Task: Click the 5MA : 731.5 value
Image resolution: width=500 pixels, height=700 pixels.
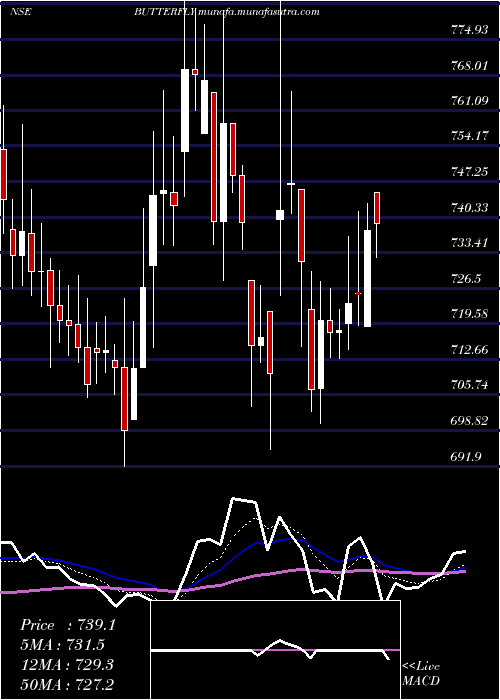Action: pyautogui.click(x=62, y=645)
